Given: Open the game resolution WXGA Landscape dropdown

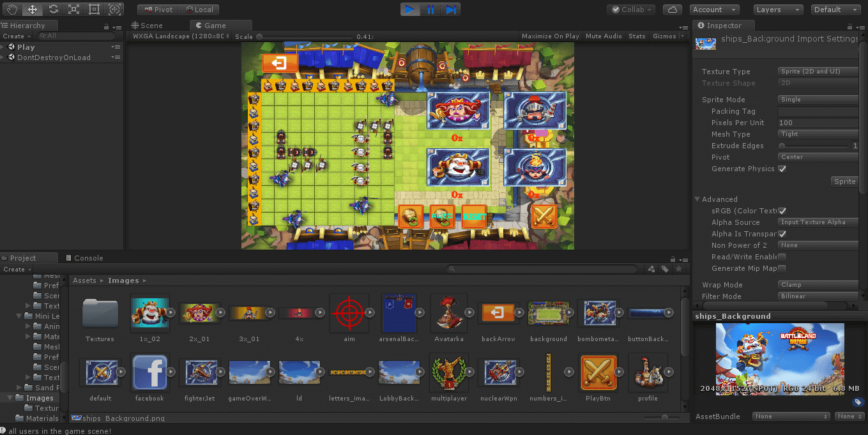Looking at the screenshot, I should (x=180, y=36).
